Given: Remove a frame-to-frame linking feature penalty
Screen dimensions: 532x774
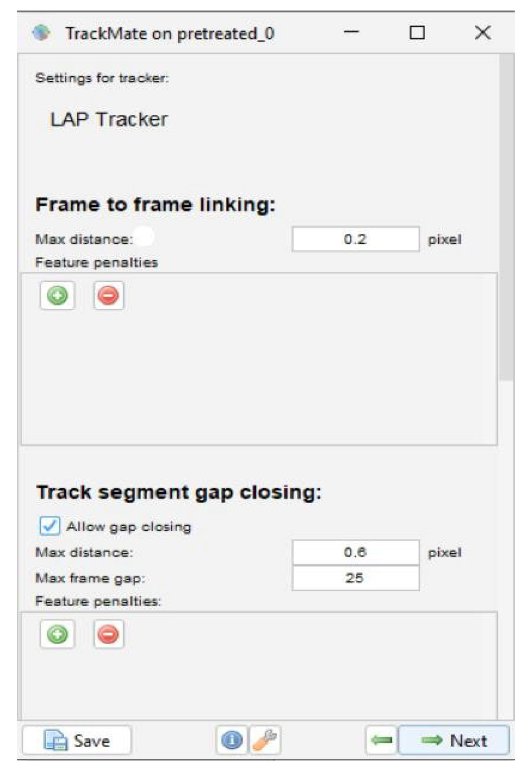Looking at the screenshot, I should [x=109, y=295].
